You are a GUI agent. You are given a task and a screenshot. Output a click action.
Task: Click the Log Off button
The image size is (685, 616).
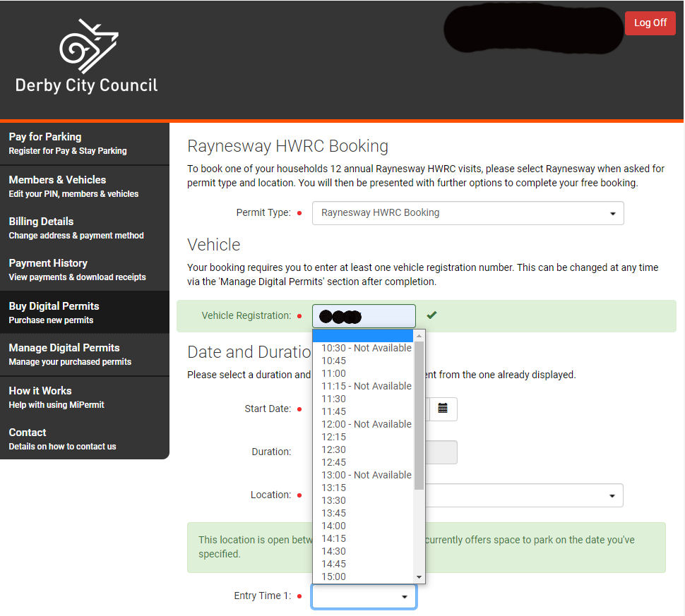pyautogui.click(x=650, y=23)
